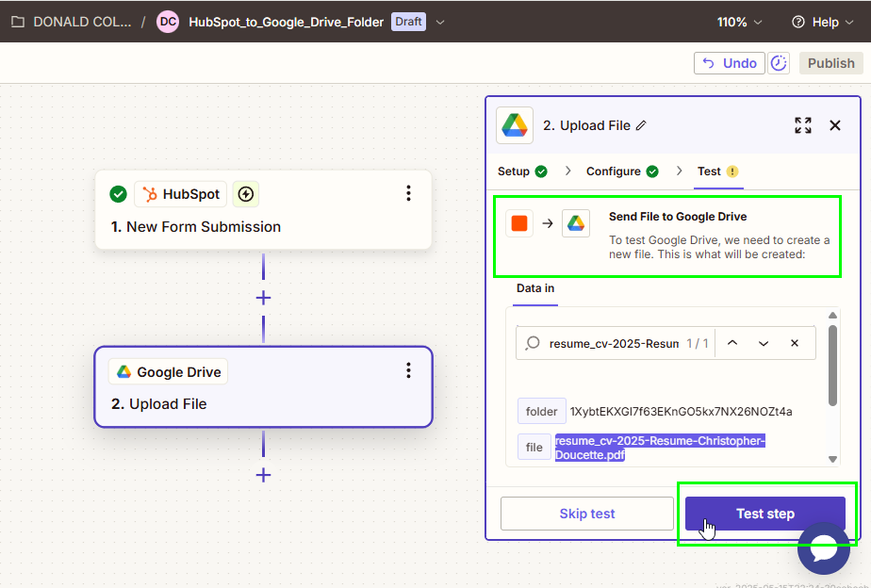Switch to the Setup tab

(522, 171)
